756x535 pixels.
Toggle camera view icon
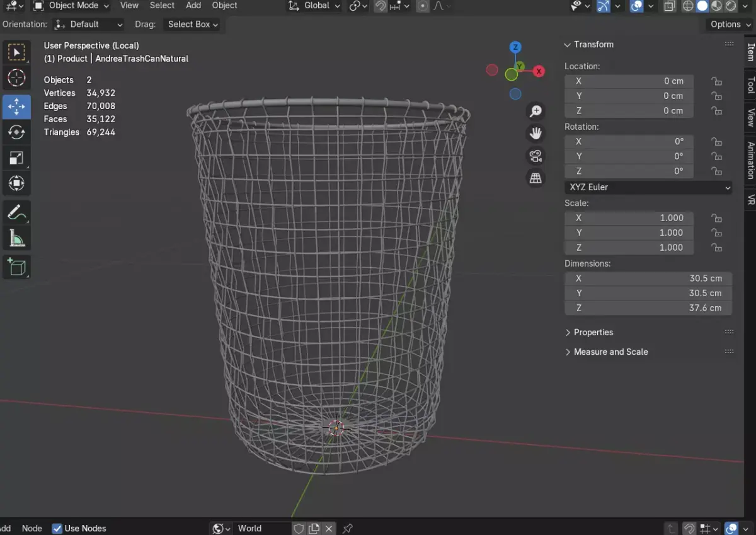[x=535, y=156]
